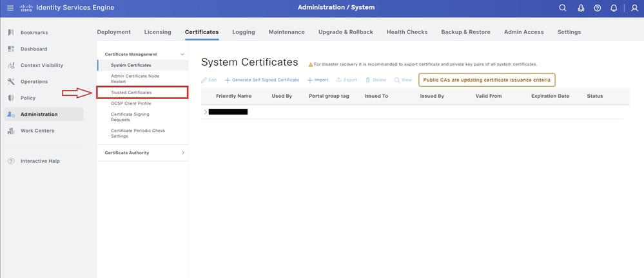Expand the redacted certificate row
Image resolution: width=644 pixels, height=278 pixels.
click(206, 111)
